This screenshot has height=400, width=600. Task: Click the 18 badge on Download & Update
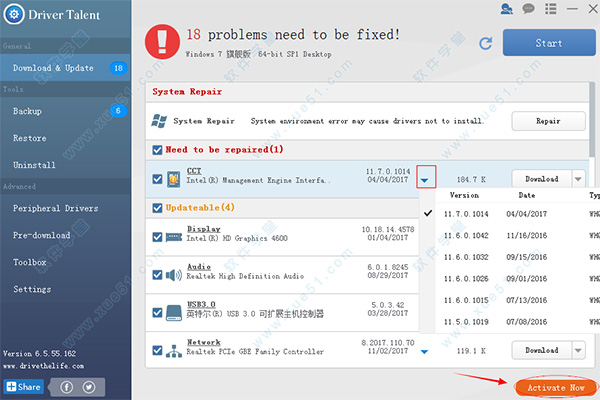118,68
